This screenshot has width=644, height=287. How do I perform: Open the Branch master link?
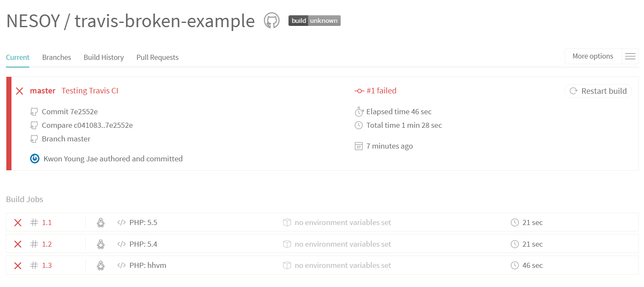pyautogui.click(x=66, y=139)
